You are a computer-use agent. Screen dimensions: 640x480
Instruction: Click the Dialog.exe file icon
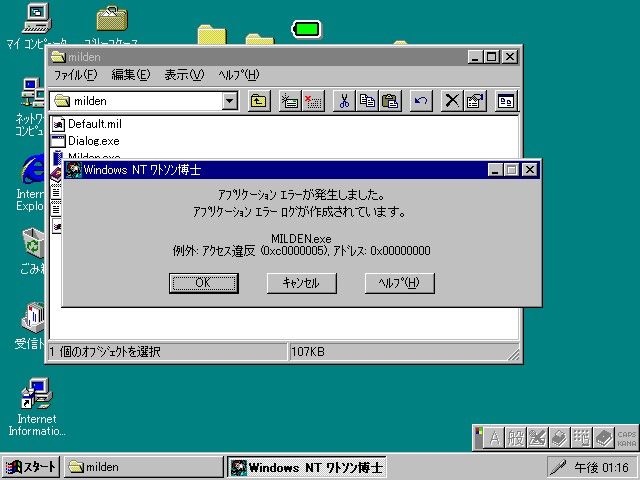58,141
